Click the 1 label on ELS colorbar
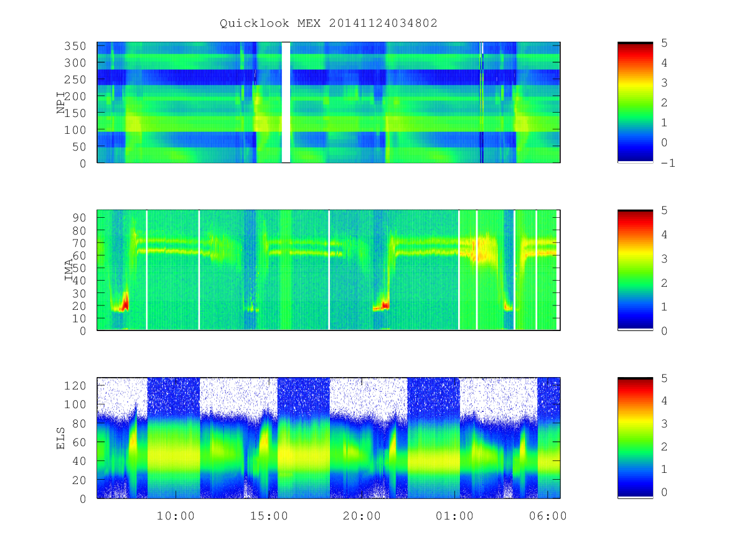The image size is (747, 560). click(x=664, y=469)
